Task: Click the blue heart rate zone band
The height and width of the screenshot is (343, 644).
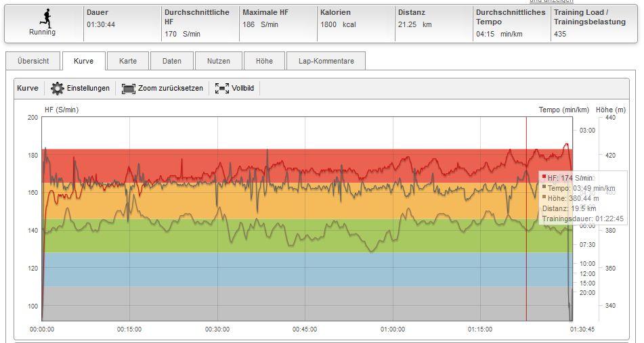Action: 305,269
